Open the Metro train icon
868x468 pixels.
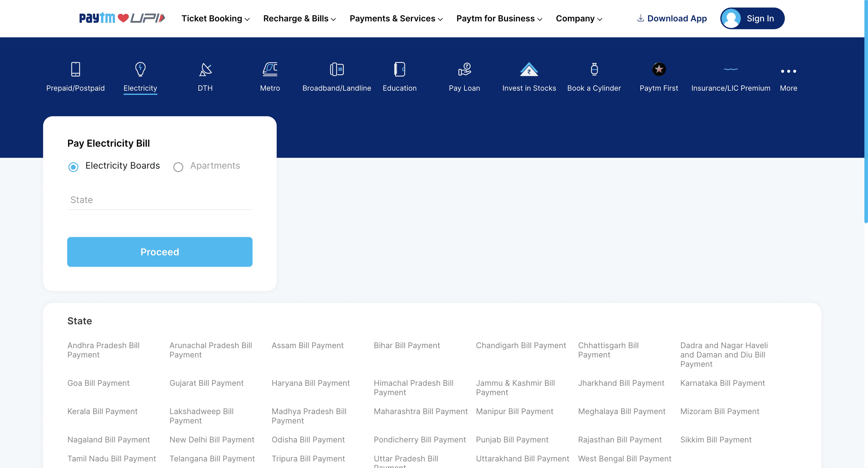point(270,69)
